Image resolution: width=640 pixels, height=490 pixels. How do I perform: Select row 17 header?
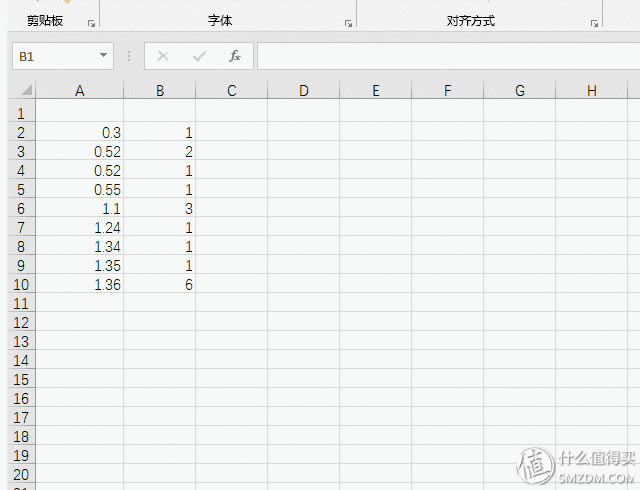pyautogui.click(x=22, y=417)
